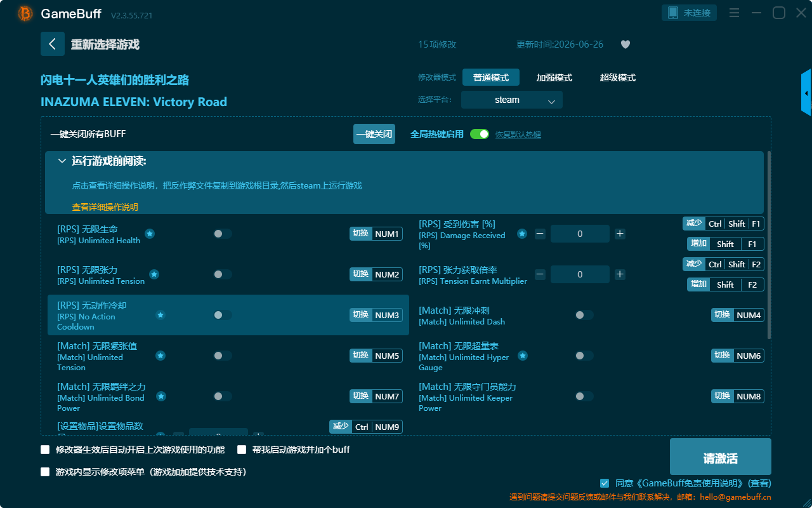This screenshot has width=812, height=508.
Task: Click Ctrl Shift F1 decrease hotkey
Action: (723, 224)
